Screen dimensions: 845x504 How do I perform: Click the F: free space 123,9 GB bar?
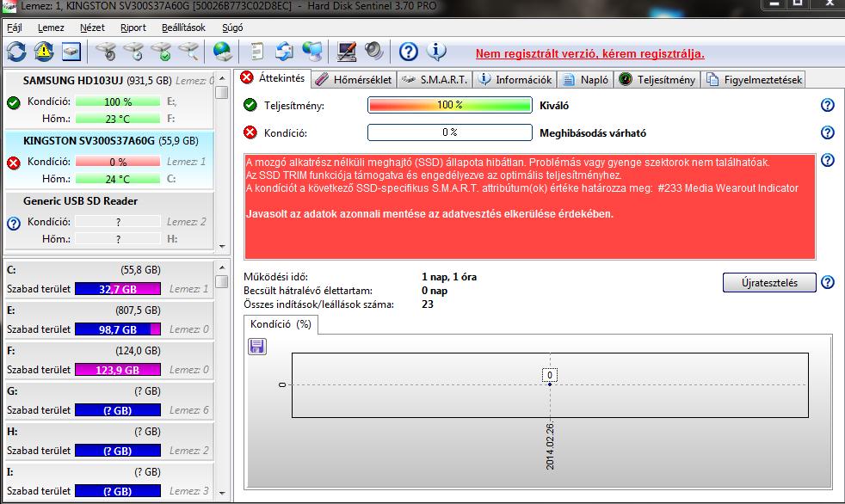point(118,370)
